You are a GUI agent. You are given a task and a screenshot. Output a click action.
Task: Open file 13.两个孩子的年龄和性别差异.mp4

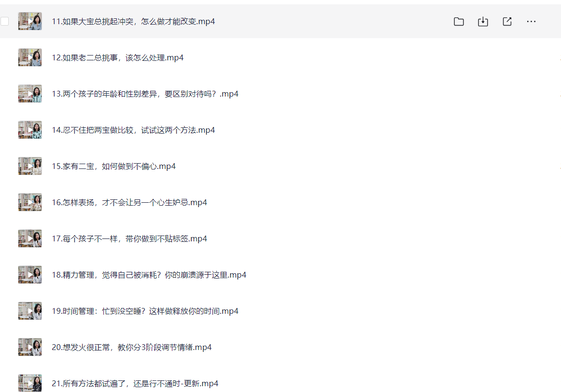click(x=145, y=94)
